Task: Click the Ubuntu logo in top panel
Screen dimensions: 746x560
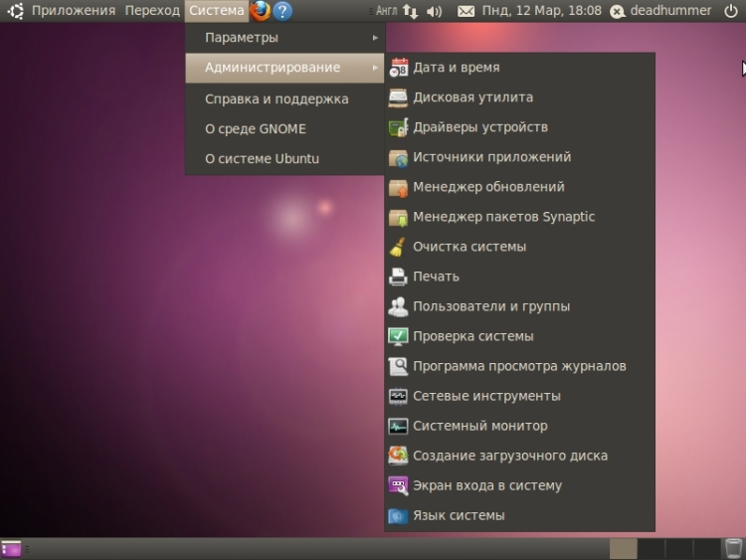Action: pyautogui.click(x=14, y=11)
